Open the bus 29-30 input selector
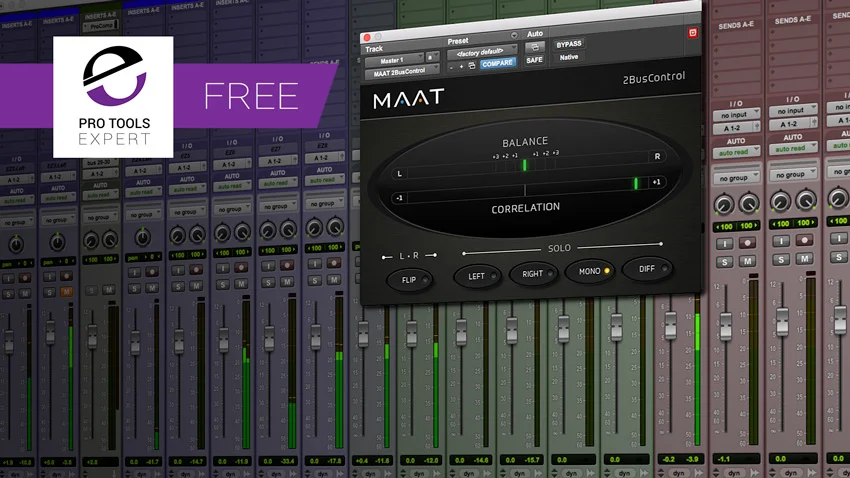Viewport: 850px width, 478px height. (x=100, y=163)
